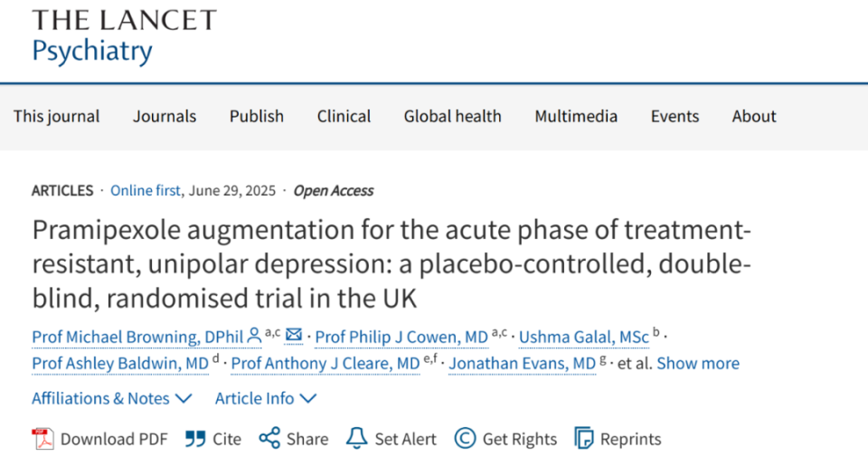Expand the Article Info chevron
The width and height of the screenshot is (868, 457).
(307, 398)
